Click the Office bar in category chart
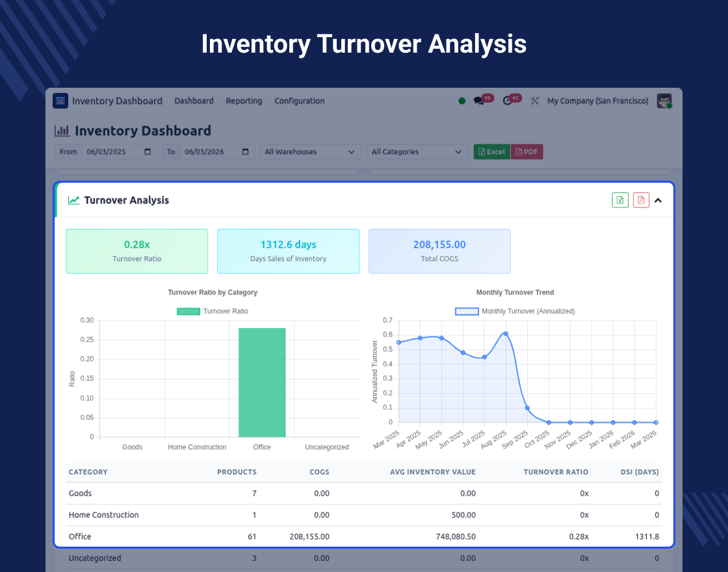This screenshot has width=728, height=572. pyautogui.click(x=262, y=383)
